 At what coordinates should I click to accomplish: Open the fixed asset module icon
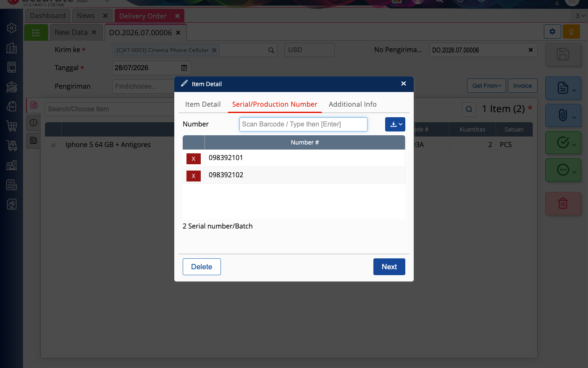pyautogui.click(x=12, y=165)
